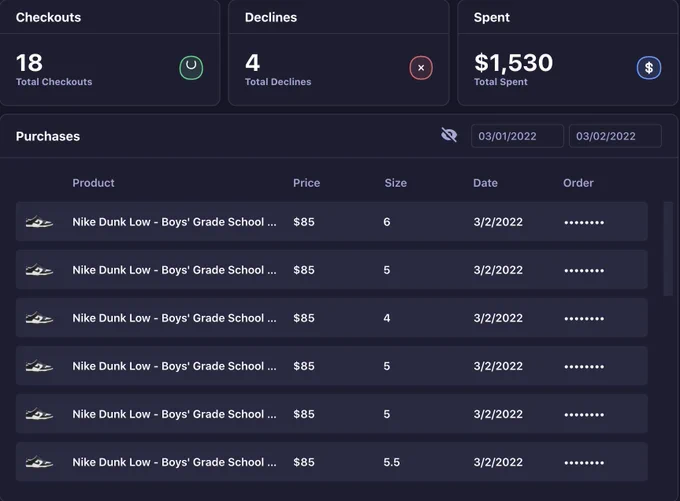Select the Size column header
Viewport: 680px width, 501px height.
click(x=396, y=183)
